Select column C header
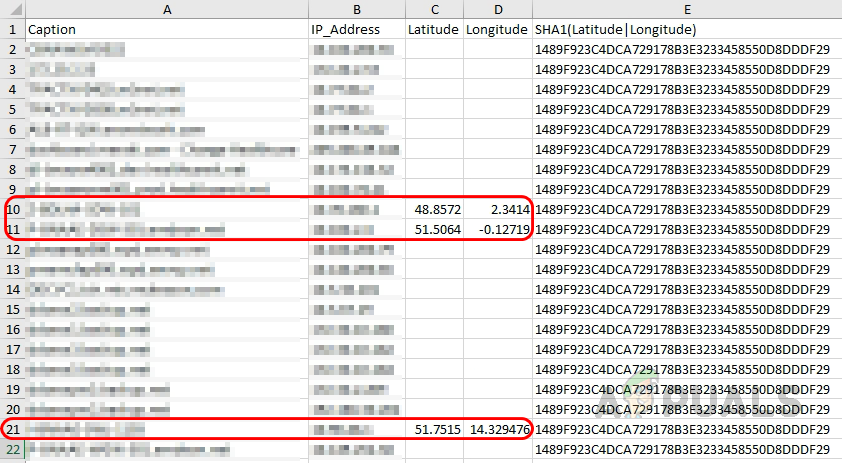842x463 pixels. [434, 9]
